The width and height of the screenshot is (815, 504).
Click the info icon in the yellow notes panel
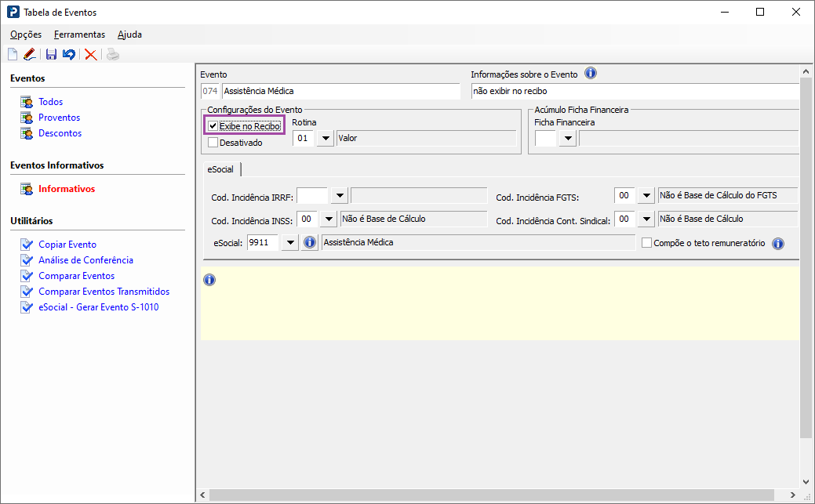click(209, 280)
